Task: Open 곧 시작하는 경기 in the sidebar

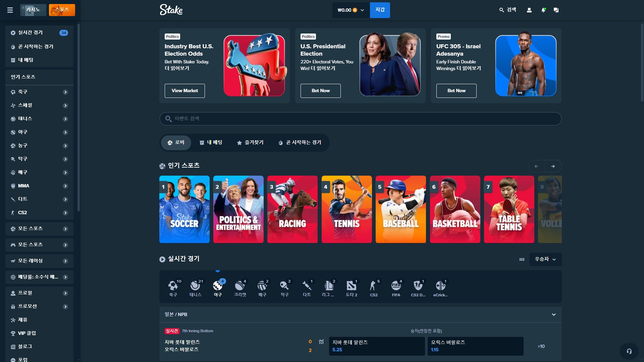Action: [40, 47]
